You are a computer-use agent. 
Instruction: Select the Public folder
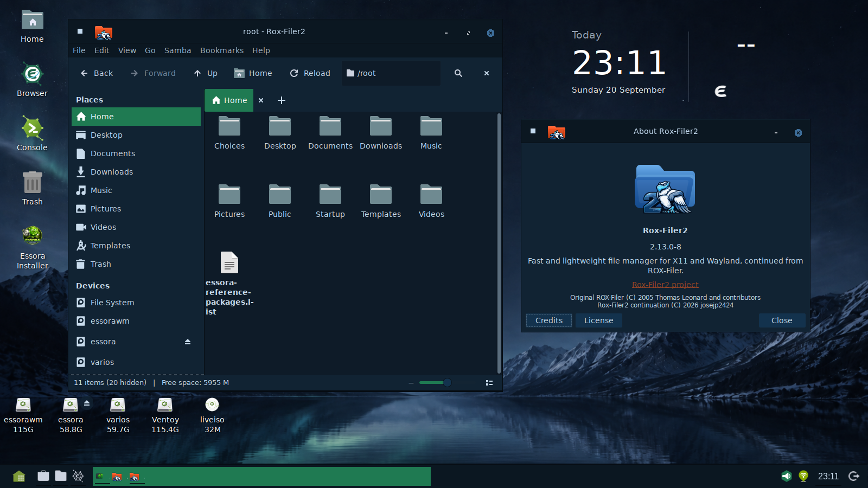[x=280, y=201]
